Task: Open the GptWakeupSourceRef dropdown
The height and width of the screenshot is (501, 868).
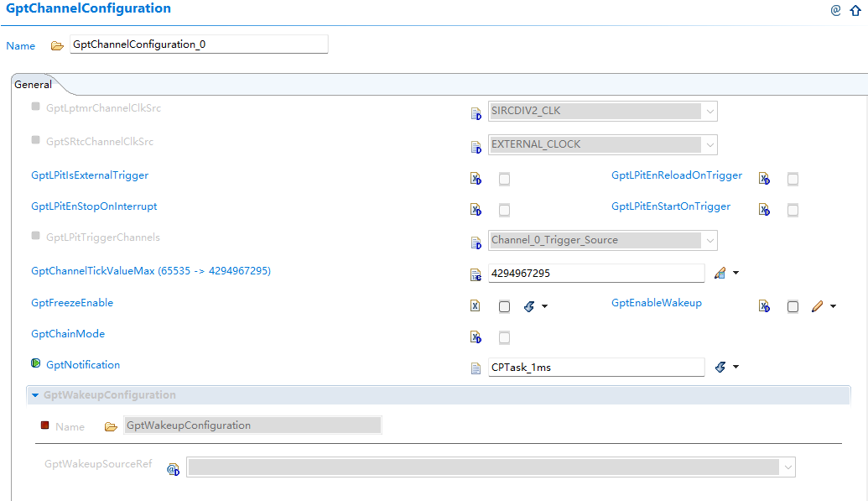Action: [787, 467]
